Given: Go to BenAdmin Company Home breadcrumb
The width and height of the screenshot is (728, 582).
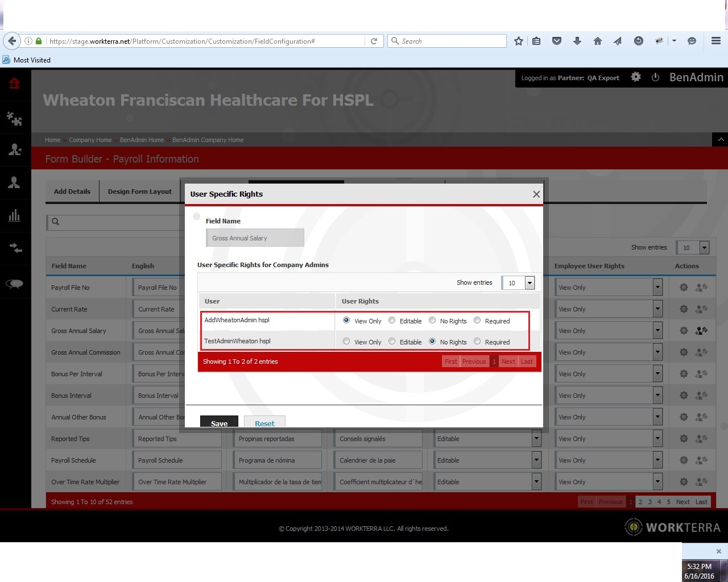Looking at the screenshot, I should (x=208, y=140).
